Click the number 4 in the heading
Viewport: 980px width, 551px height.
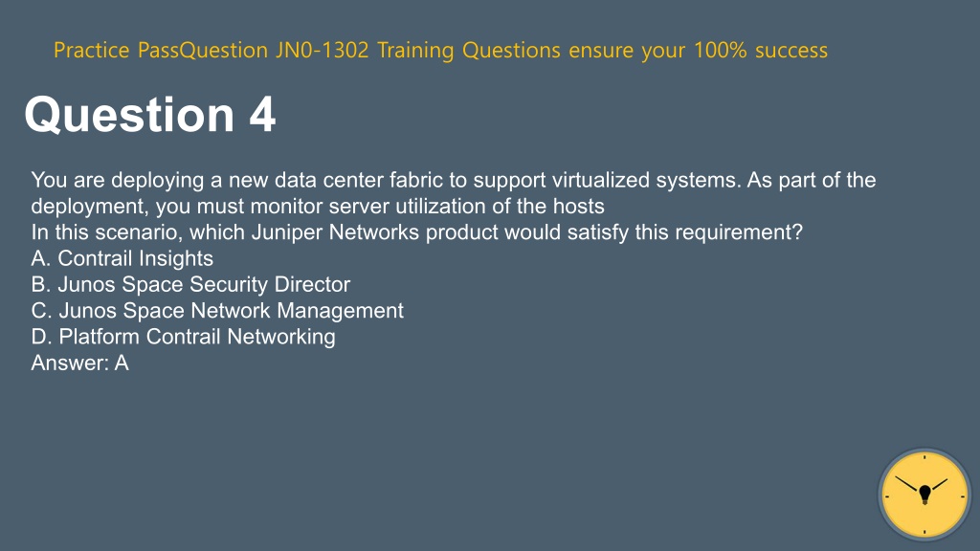pyautogui.click(x=262, y=115)
